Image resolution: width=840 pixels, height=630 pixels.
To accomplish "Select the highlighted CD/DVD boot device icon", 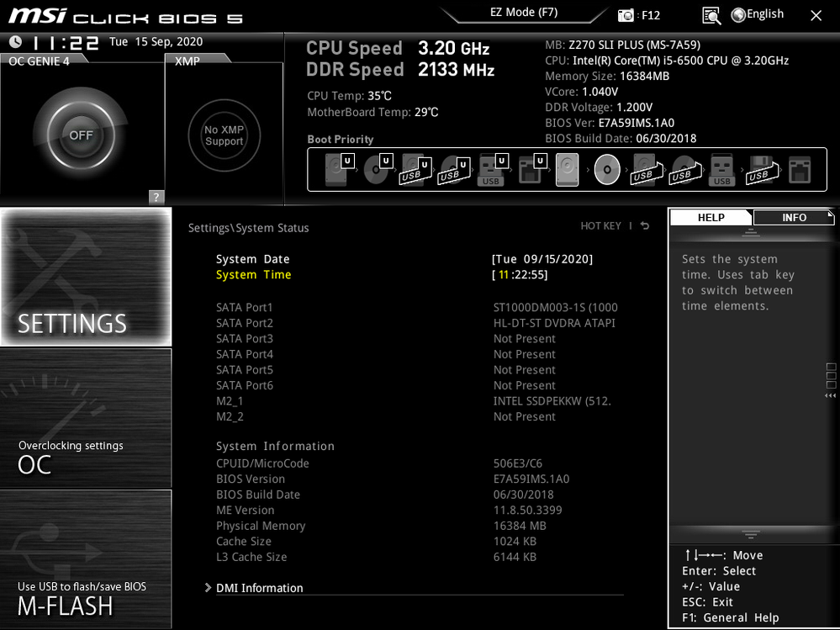I will click(606, 171).
